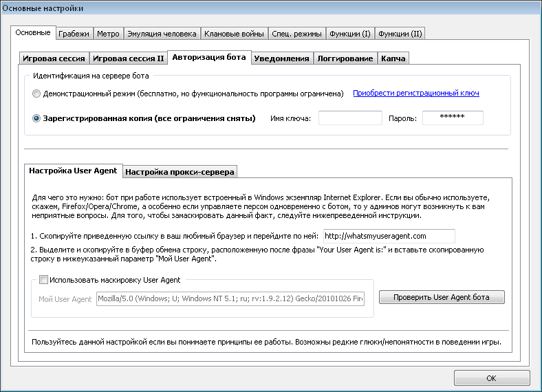Open the Настройка прокси-сервера tab
This screenshot has width=542, height=392.
[x=180, y=172]
